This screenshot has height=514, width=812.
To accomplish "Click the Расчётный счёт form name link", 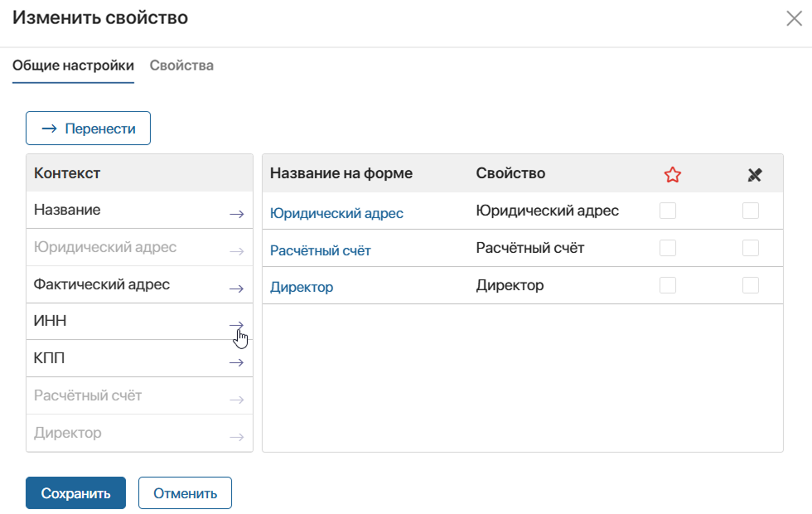I will [x=320, y=250].
